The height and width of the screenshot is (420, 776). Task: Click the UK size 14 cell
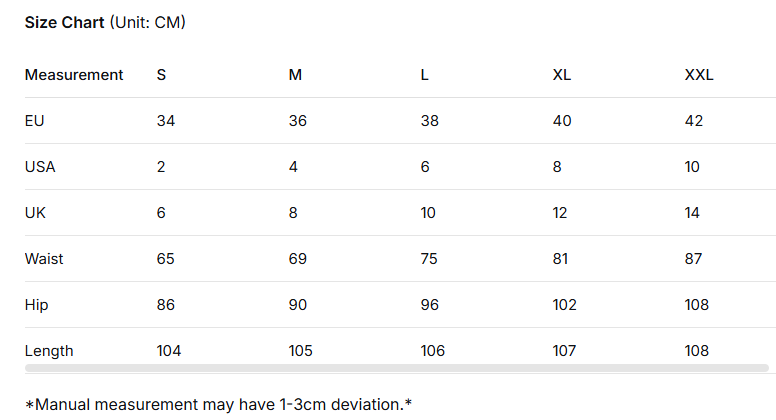pos(692,213)
